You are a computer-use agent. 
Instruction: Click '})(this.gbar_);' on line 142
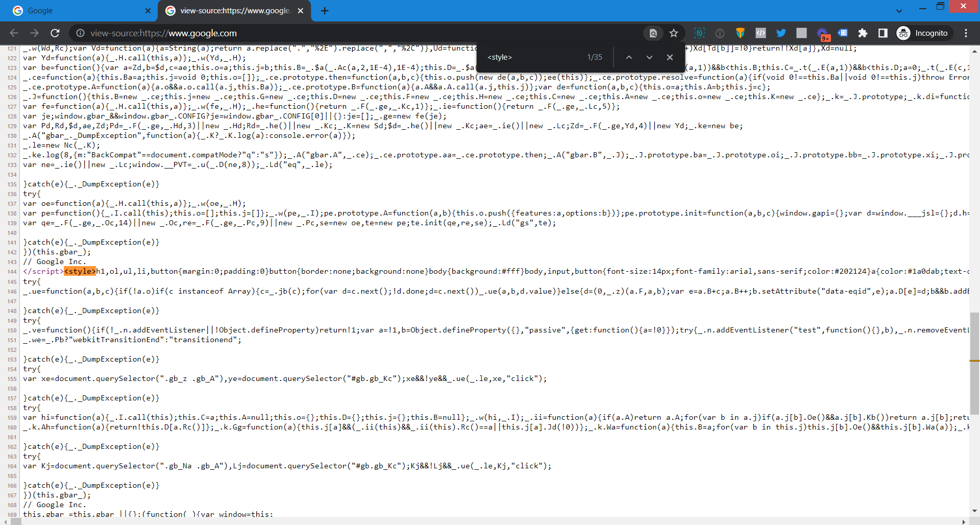pos(57,252)
